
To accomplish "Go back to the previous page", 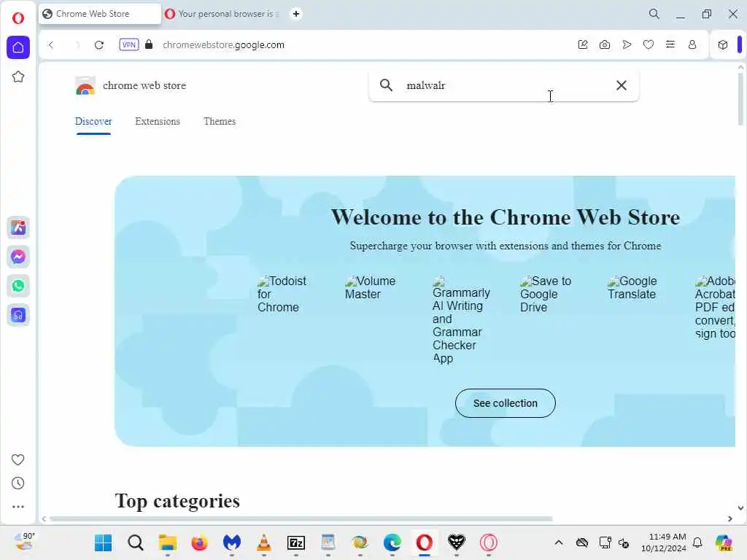I will pos(51,44).
